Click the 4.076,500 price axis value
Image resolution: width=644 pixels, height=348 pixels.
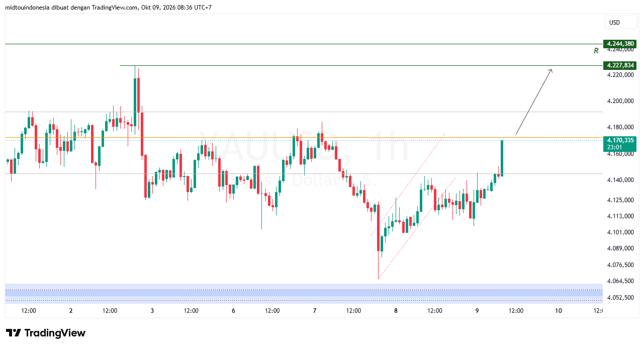coord(620,265)
